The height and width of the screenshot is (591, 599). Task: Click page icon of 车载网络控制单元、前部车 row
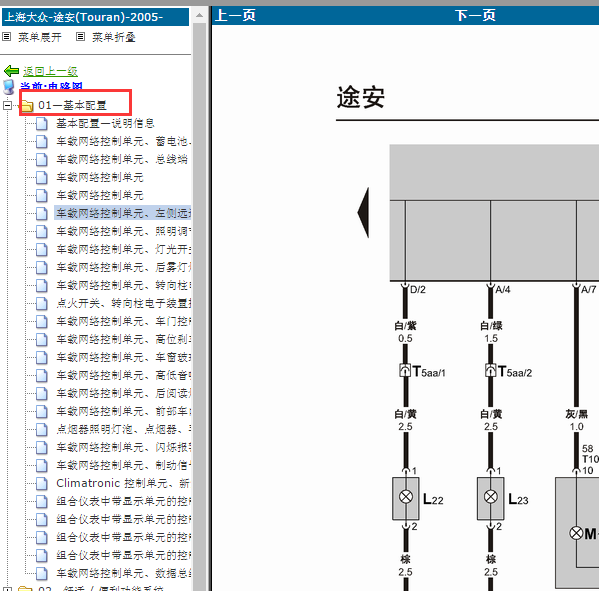tap(42, 411)
